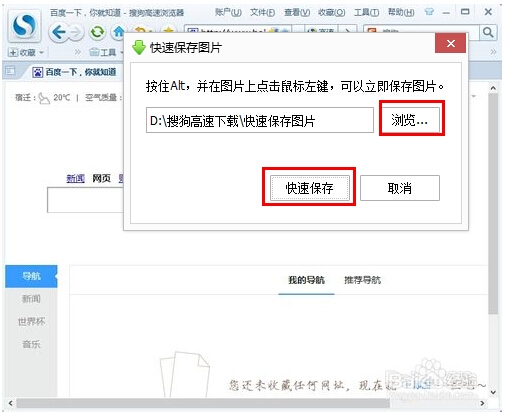Select 新闻 in the left sidebar
This screenshot has width=507, height=415.
(31, 299)
